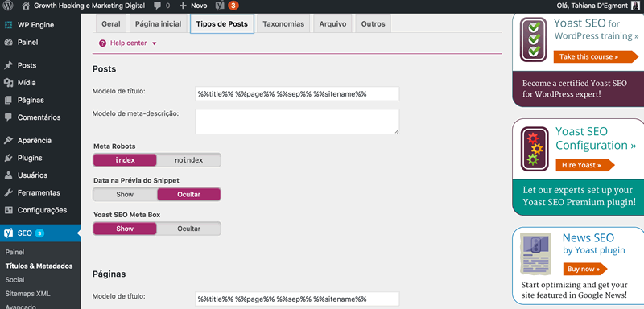Set Posts Meta Robots to noindex

pyautogui.click(x=189, y=160)
